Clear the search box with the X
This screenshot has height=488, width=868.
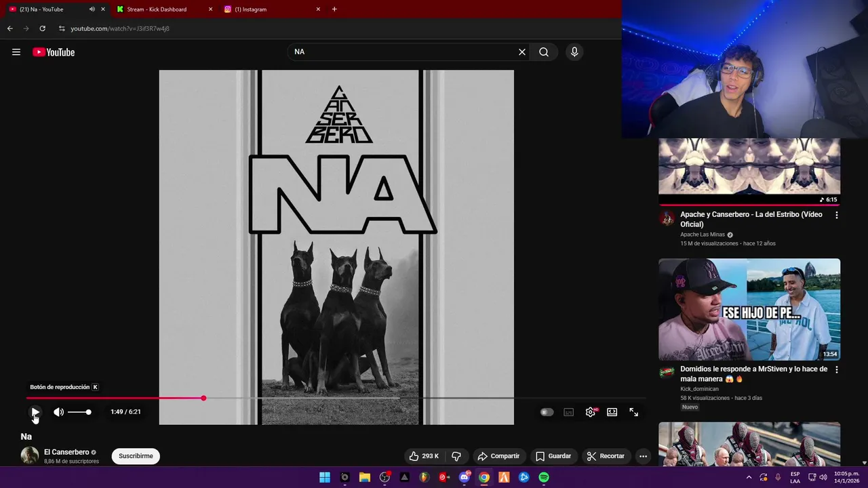[x=522, y=52]
